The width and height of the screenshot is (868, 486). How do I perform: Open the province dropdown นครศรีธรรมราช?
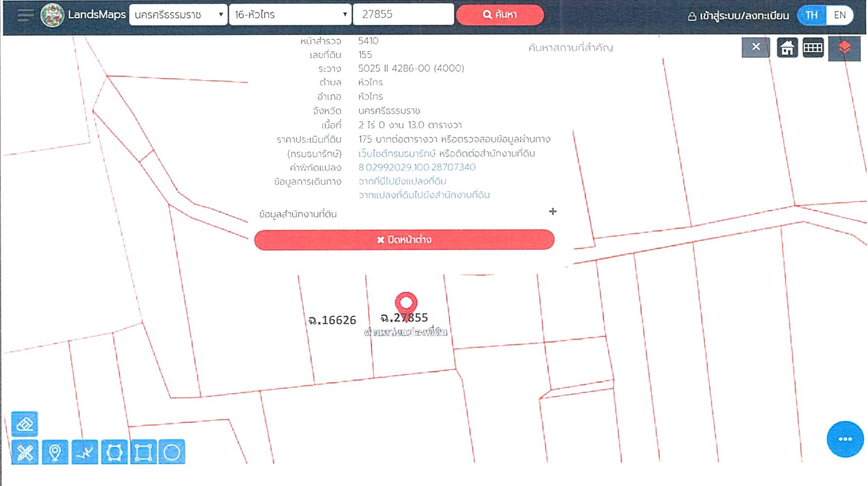(x=178, y=15)
